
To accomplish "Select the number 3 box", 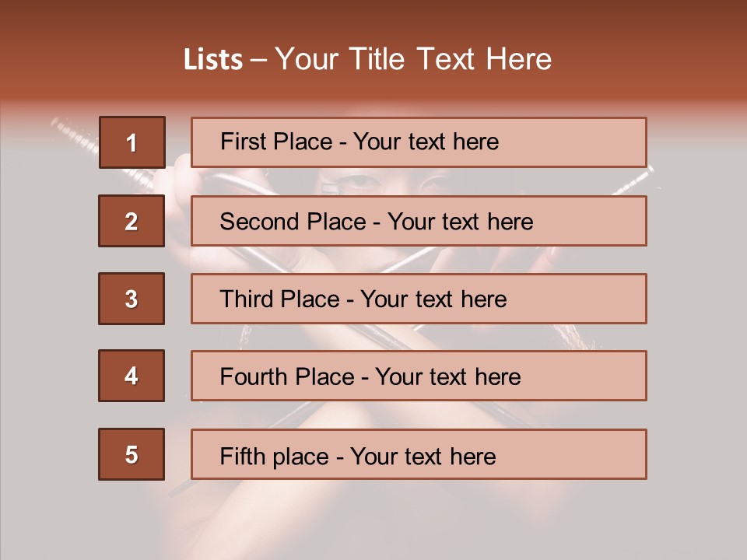I will click(132, 299).
